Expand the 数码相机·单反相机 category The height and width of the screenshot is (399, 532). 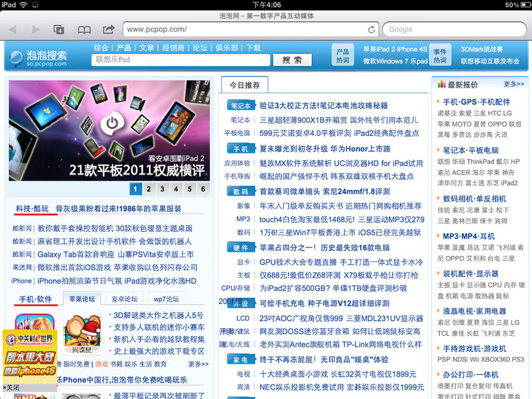pos(475,199)
